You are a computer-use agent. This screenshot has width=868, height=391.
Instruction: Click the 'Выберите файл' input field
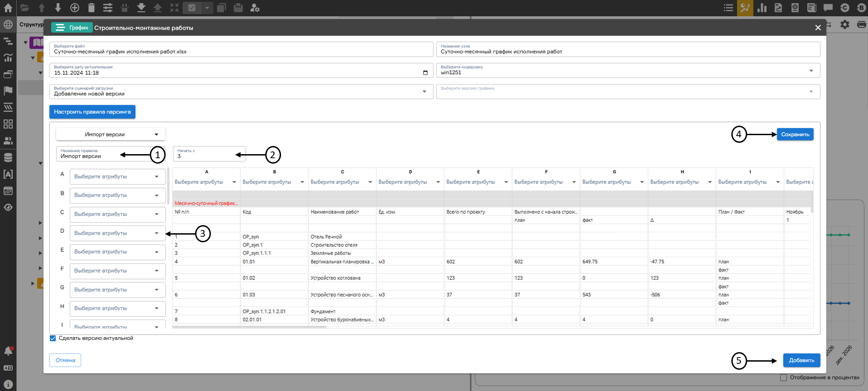click(x=241, y=49)
